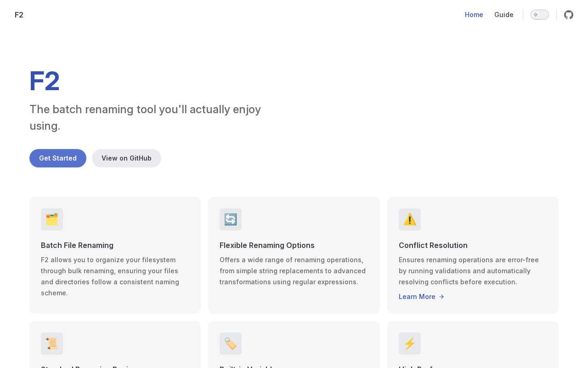This screenshot has height=368, width=588.
Task: Select the Flexible Renaming Options heading
Action: pos(267,245)
